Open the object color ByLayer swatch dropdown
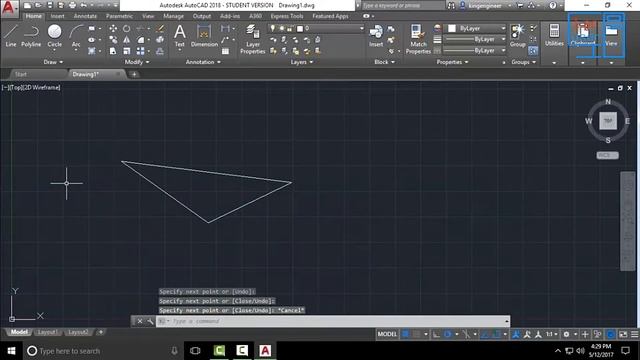The height and width of the screenshot is (360, 640). [x=476, y=28]
